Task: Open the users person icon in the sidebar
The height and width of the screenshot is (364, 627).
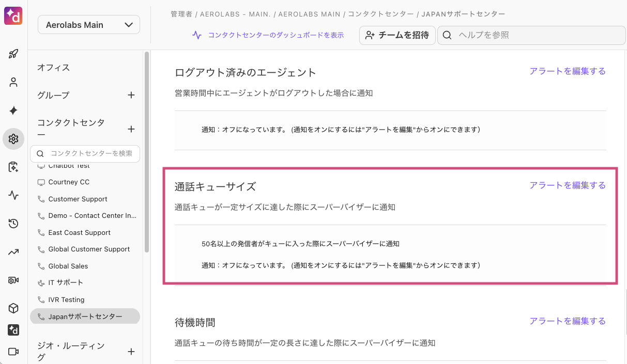Action: click(x=13, y=82)
